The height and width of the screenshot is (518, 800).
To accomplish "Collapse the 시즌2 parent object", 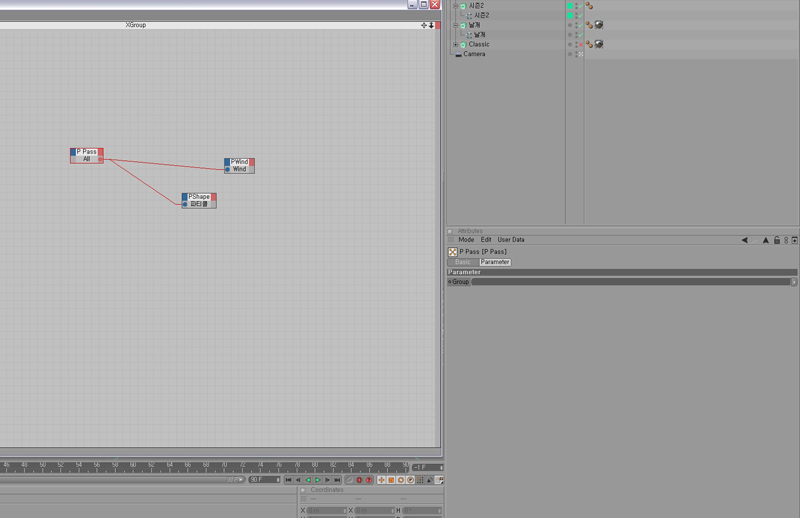I will coord(456,6).
